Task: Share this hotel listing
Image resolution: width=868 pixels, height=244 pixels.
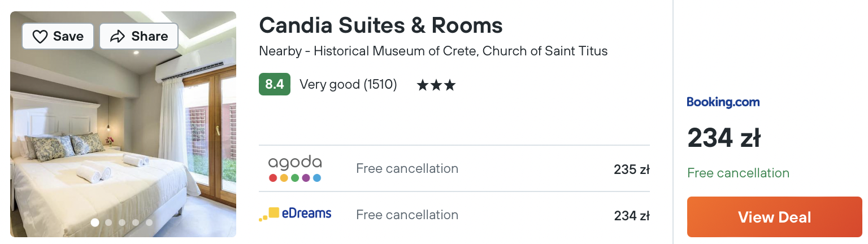Action: coord(139,36)
